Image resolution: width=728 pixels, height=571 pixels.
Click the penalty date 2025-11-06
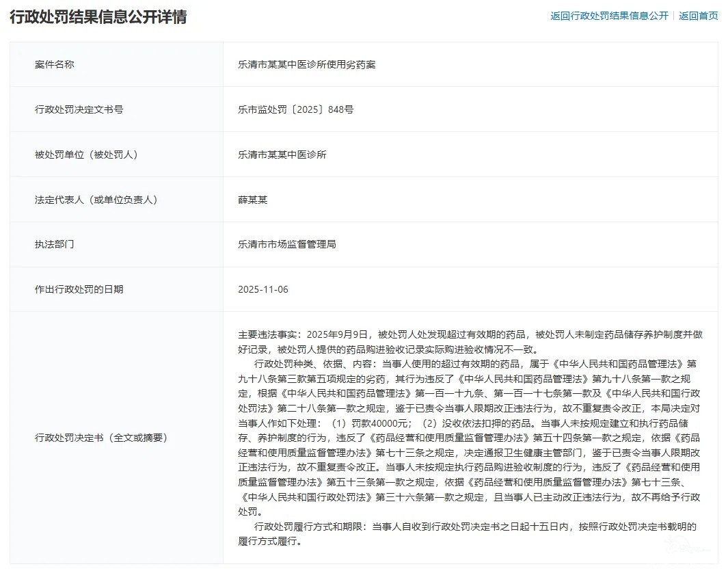[x=263, y=289]
